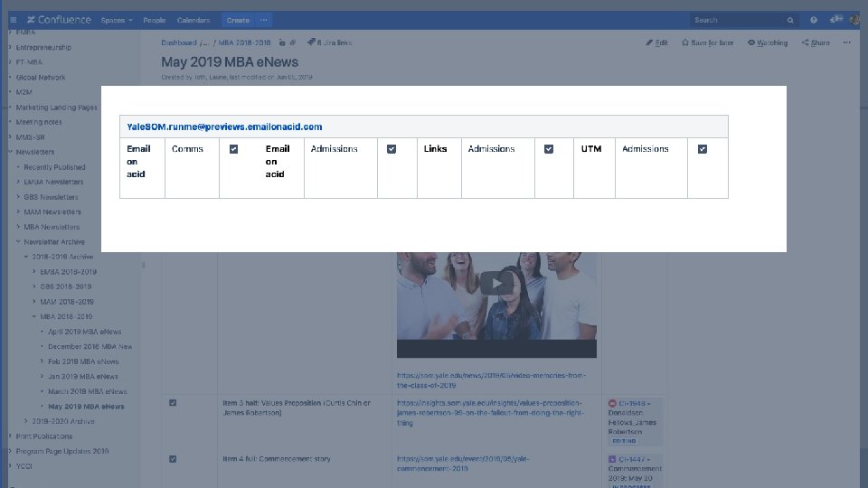Image resolution: width=868 pixels, height=488 pixels.
Task: Open the yale-commencement-2019 event link
Action: point(463,464)
